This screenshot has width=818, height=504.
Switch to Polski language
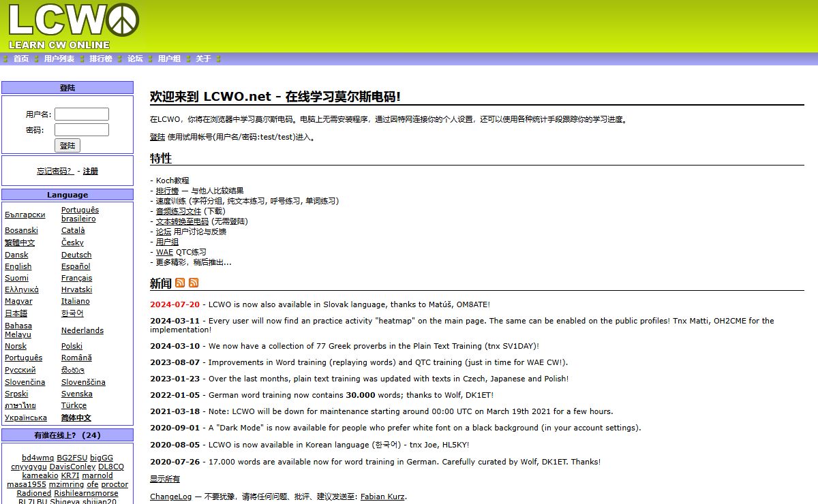[72, 346]
